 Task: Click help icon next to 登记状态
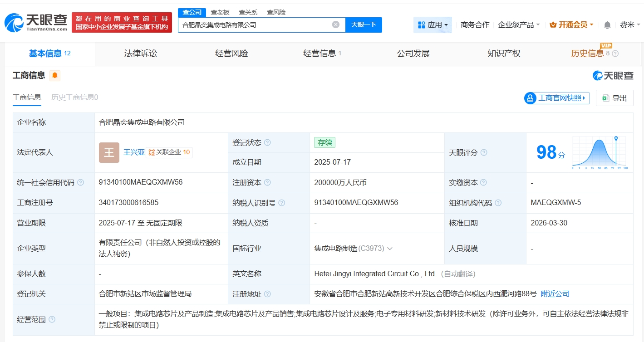click(267, 142)
